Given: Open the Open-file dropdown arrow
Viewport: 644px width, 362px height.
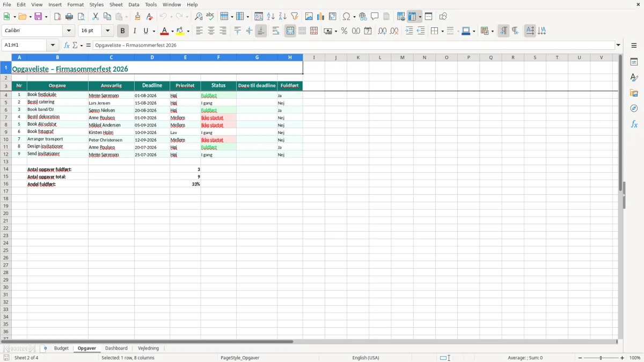Looking at the screenshot, I should (30, 17).
